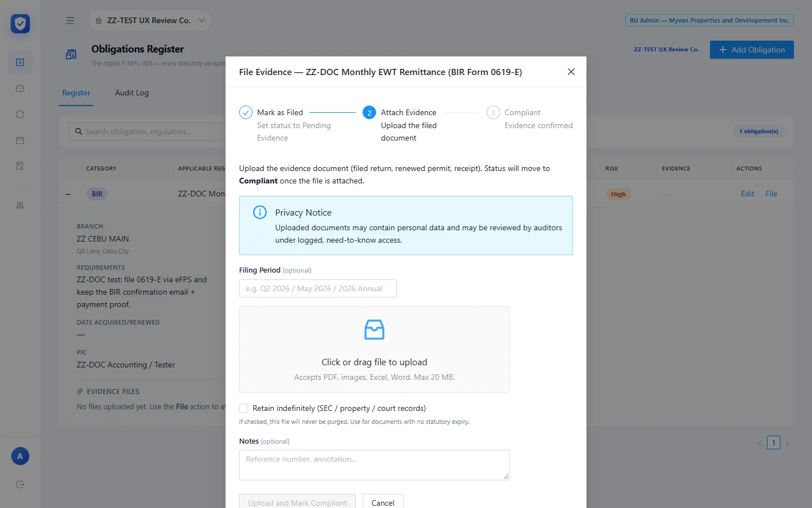The width and height of the screenshot is (812, 508).
Task: Click the BU Admin role badge
Action: click(709, 20)
